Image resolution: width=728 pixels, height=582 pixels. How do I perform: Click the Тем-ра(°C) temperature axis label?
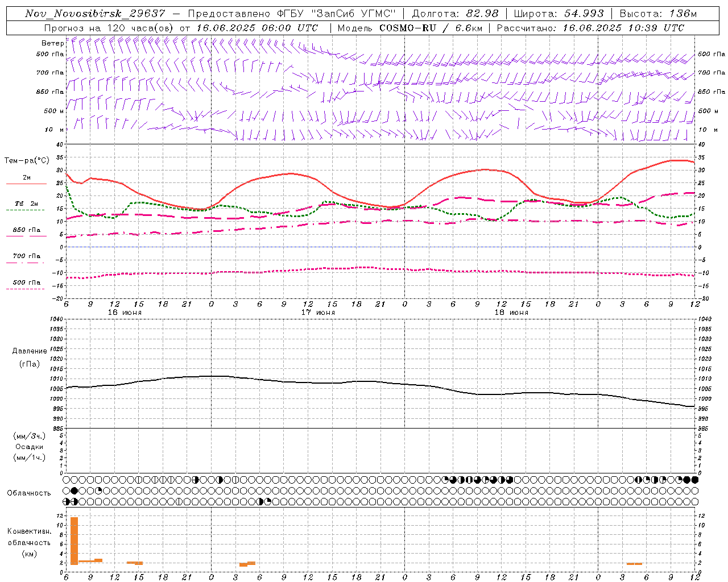pyautogui.click(x=26, y=161)
